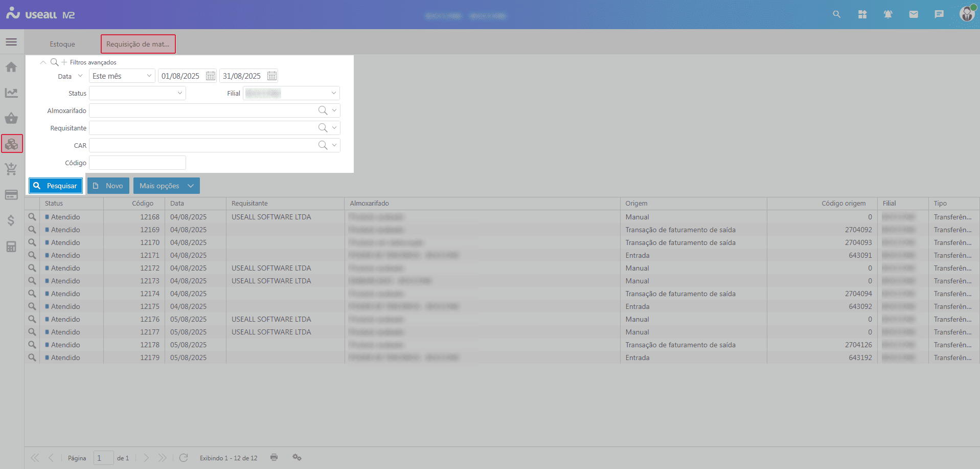Collapse the Filtros avançados panel
The height and width of the screenshot is (469, 980).
point(43,62)
